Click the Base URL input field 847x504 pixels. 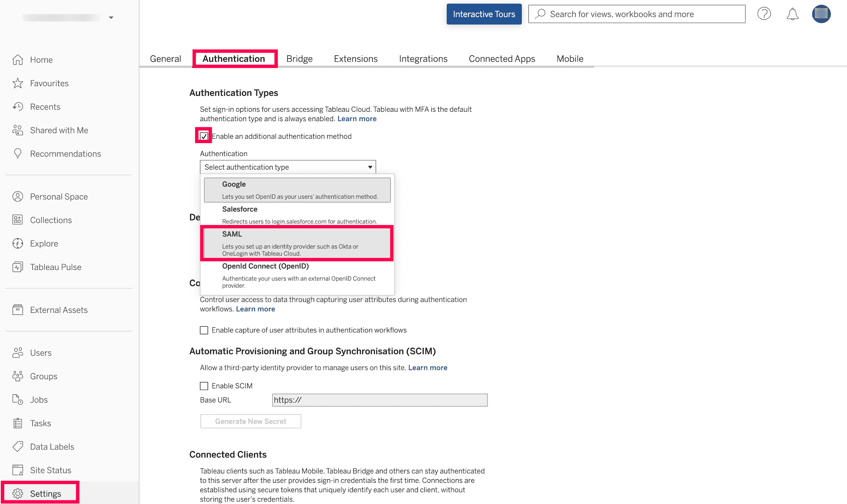379,400
